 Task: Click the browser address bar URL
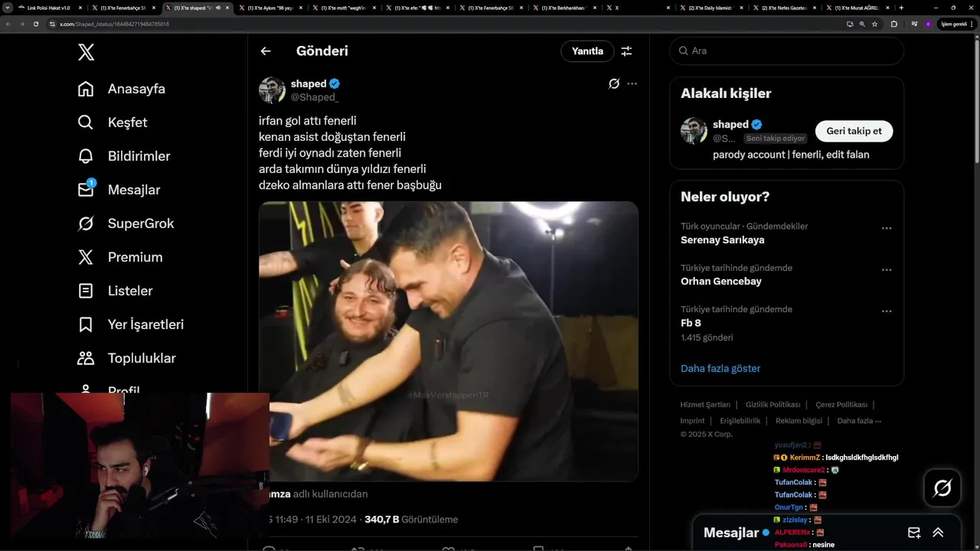click(x=114, y=24)
